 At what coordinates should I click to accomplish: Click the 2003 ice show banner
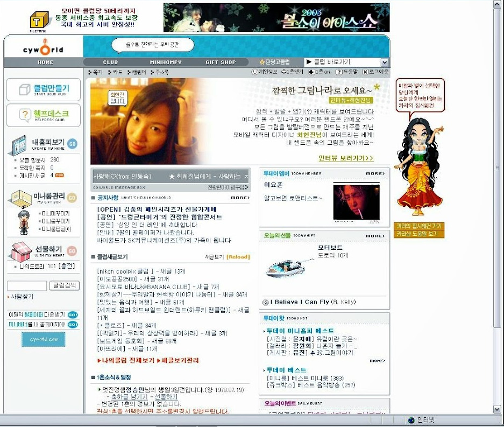[x=276, y=17]
